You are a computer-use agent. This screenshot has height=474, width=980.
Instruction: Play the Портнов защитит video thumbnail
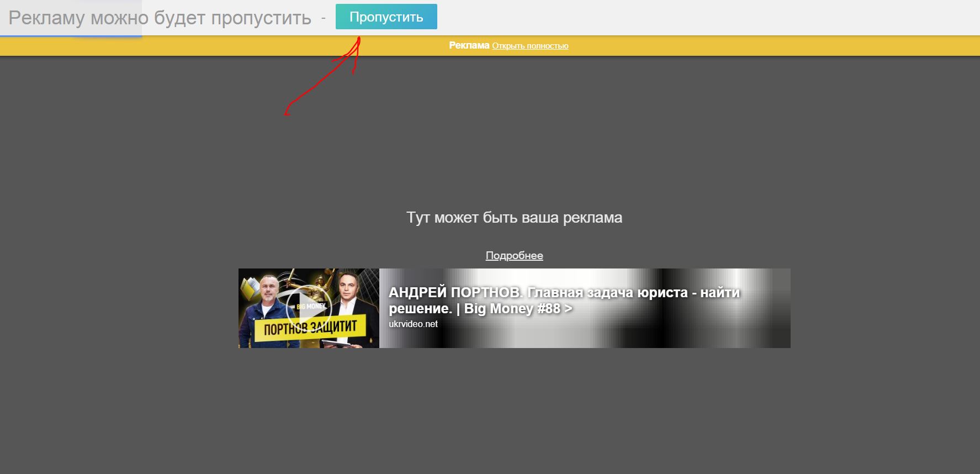[309, 308]
